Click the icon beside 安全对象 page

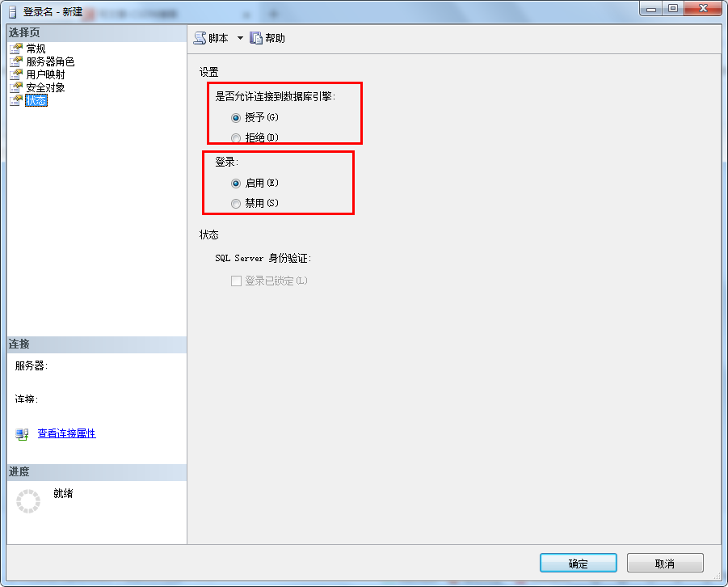coord(16,87)
